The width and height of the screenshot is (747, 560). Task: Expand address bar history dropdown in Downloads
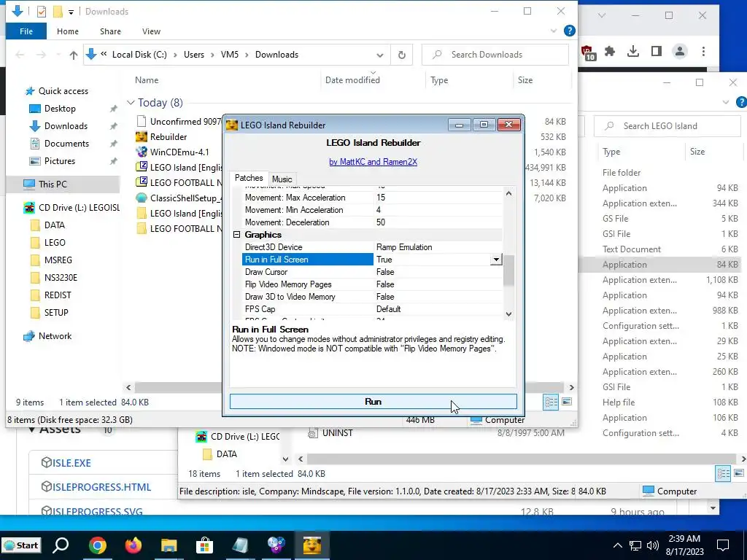(379, 55)
